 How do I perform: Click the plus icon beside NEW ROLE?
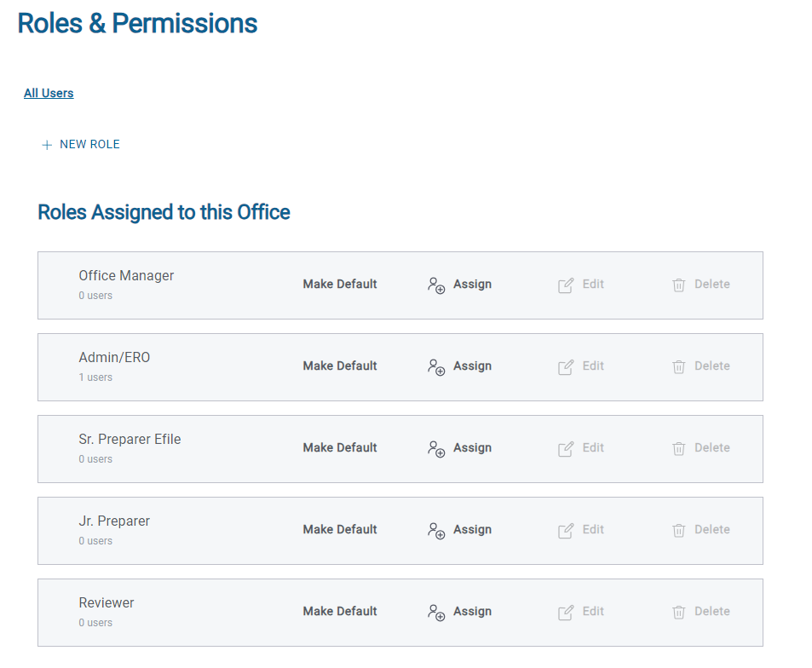pyautogui.click(x=47, y=145)
